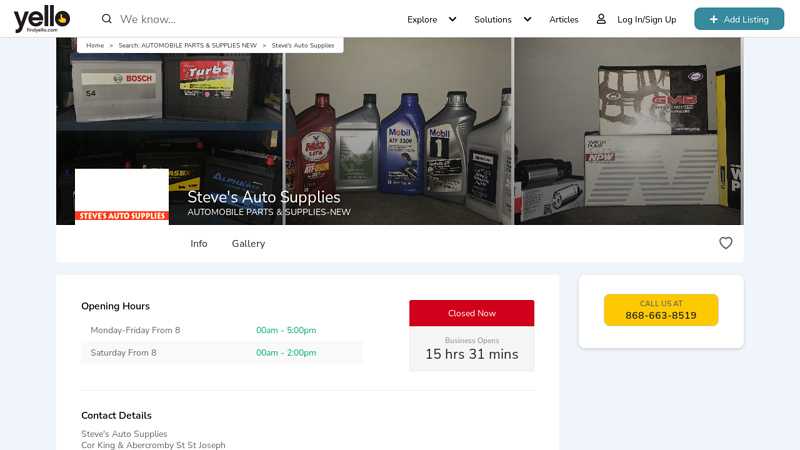Screen dimensions: 800x450
Task: Open the GMB parts boxes photo
Action: (629, 131)
